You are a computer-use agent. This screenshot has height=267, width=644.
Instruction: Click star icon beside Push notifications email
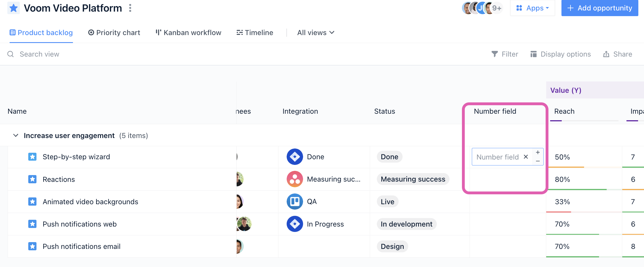(x=33, y=246)
